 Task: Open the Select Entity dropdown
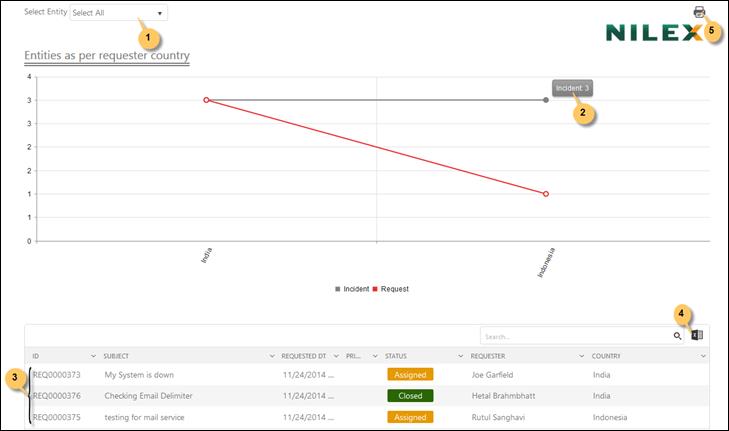tap(119, 13)
